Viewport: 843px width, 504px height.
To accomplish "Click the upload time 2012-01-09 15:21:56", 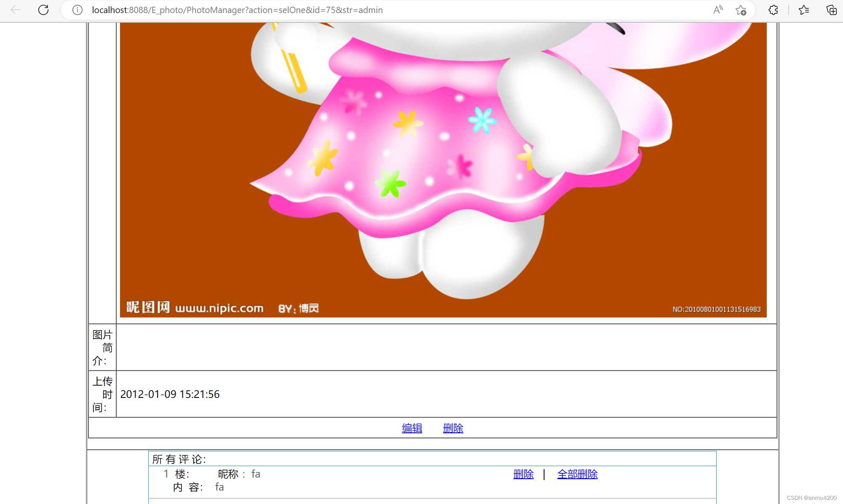I will pos(170,394).
